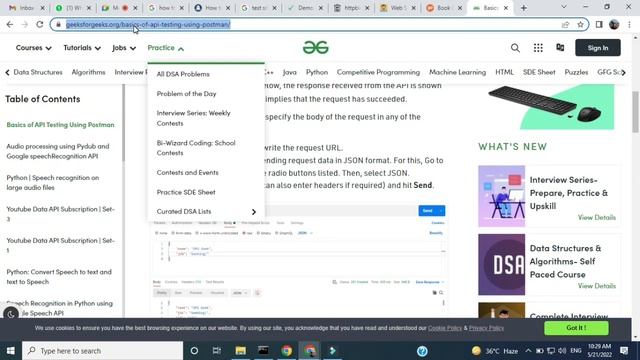Click the DSA course thumbnail
Viewport: 640px width, 360px height.
point(501,264)
